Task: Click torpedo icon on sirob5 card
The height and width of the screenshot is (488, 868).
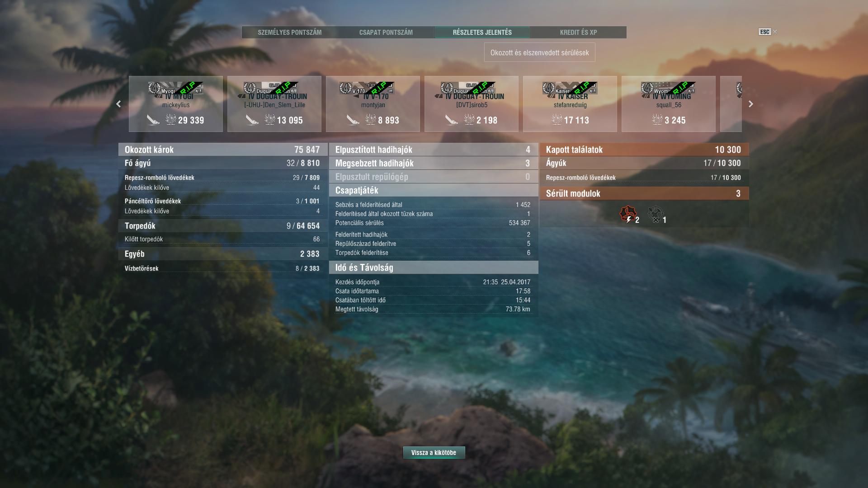Action: pos(451,120)
